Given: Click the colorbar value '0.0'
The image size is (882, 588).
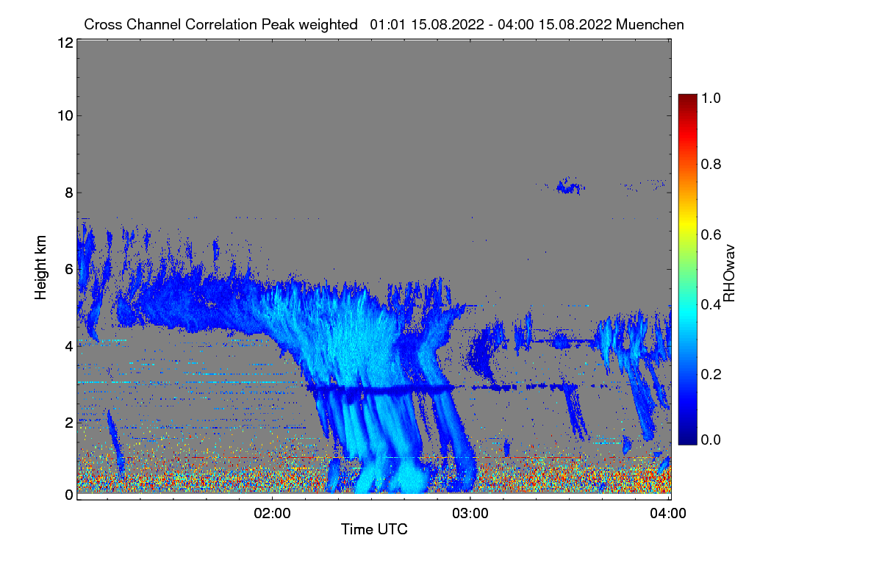Looking at the screenshot, I should 711,440.
